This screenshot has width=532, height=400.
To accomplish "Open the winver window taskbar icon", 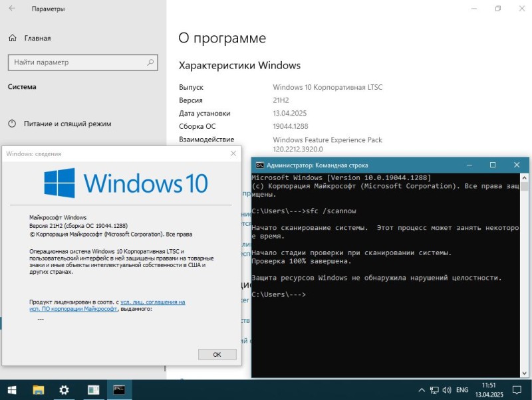I will (x=93, y=390).
